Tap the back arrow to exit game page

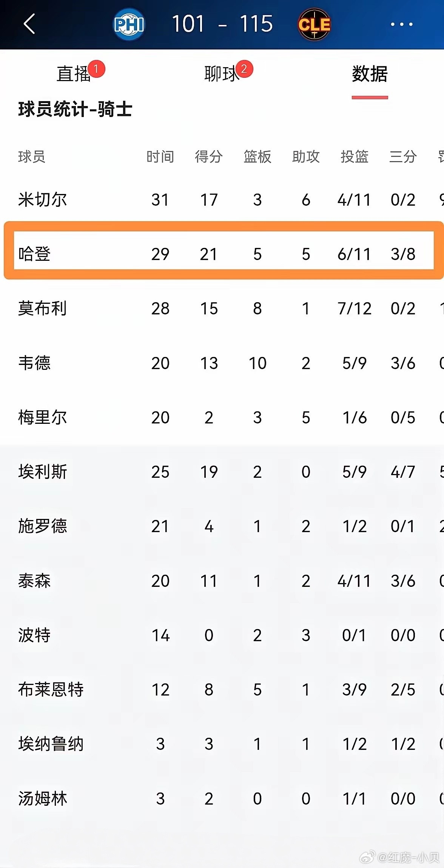(30, 24)
